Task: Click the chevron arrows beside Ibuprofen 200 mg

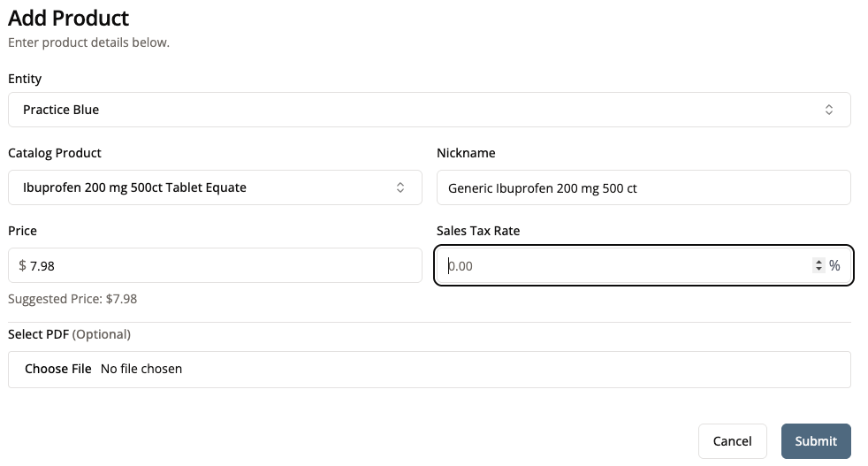Action: click(x=400, y=187)
